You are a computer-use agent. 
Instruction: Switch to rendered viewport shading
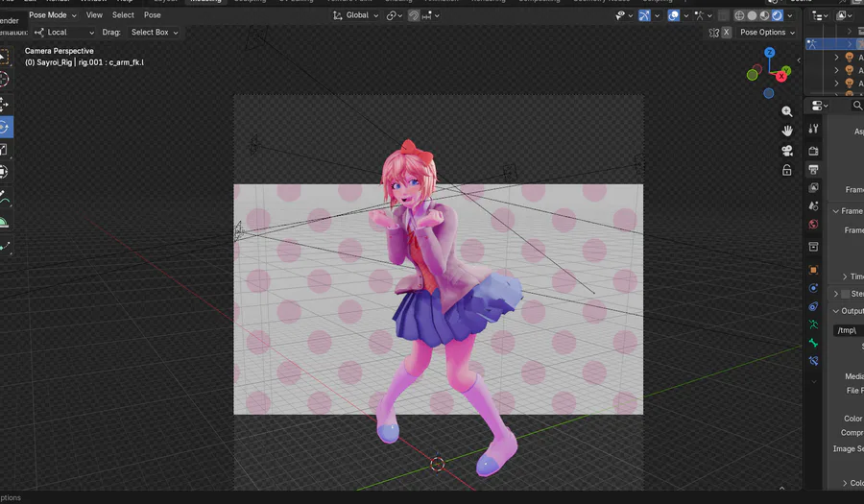click(777, 15)
